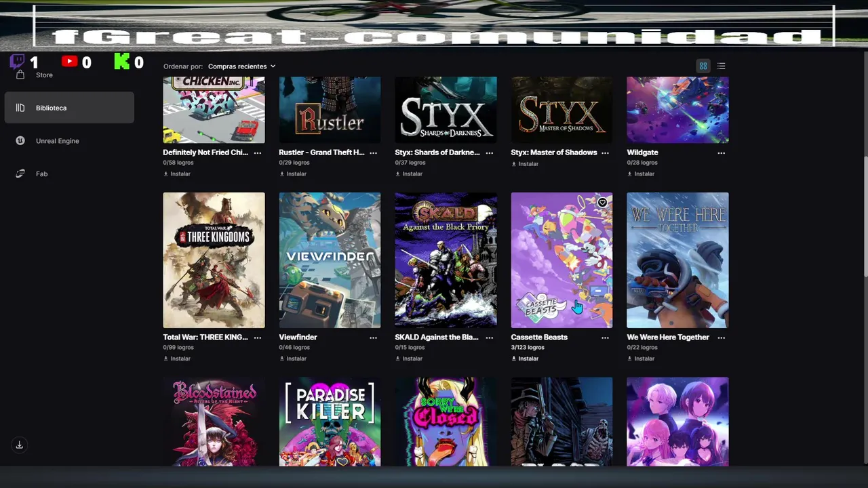
Task: Click the Fab logo icon
Action: point(20,174)
